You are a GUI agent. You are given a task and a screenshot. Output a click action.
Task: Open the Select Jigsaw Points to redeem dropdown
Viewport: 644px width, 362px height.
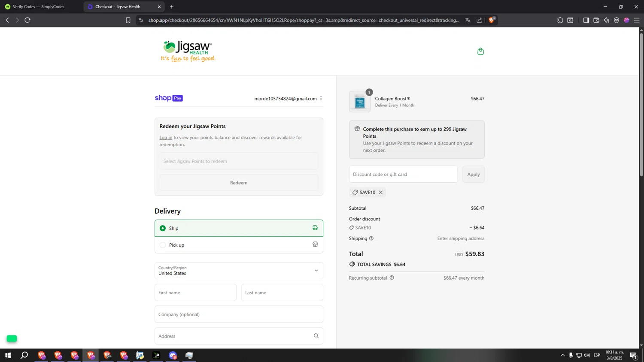(239, 161)
